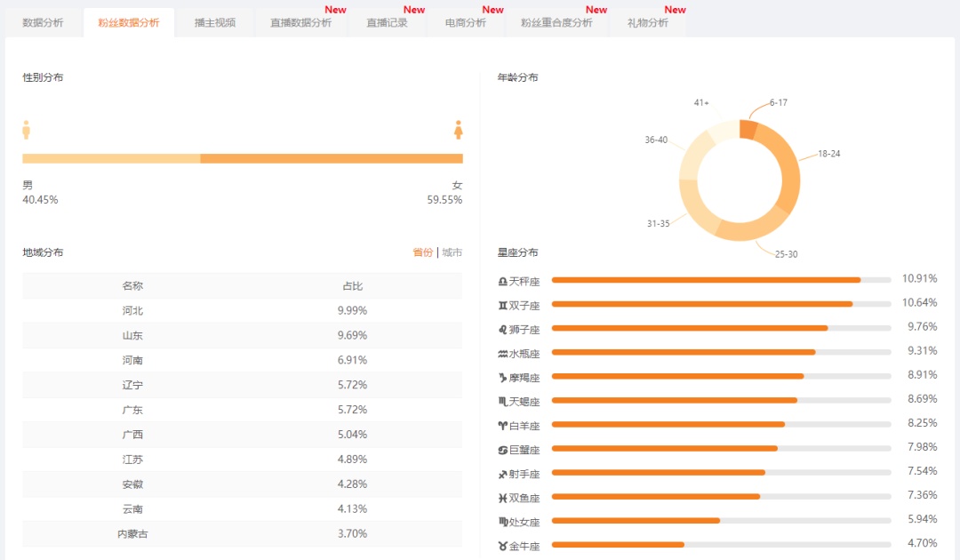Image resolution: width=960 pixels, height=560 pixels.
Task: Click the Leo 狮子座 zodiac symbol
Action: click(x=502, y=329)
